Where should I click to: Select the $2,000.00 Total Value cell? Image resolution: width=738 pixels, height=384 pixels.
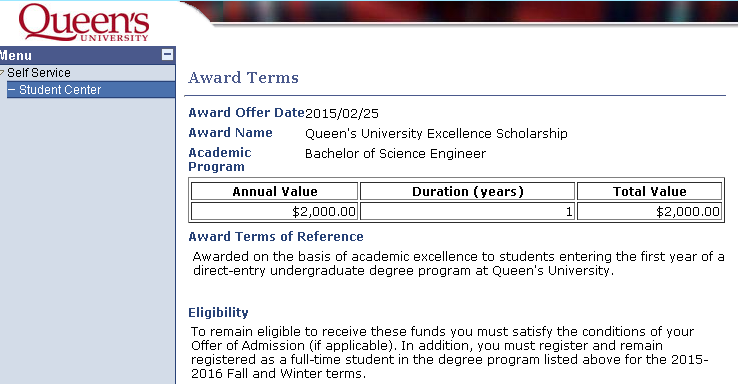pyautogui.click(x=650, y=211)
